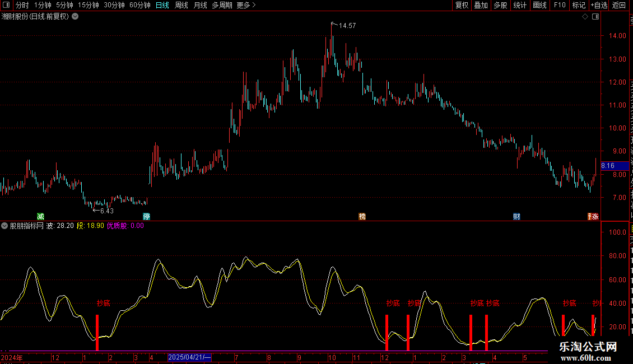
Task: Click the 2025/04/21 date label
Action: click(189, 357)
